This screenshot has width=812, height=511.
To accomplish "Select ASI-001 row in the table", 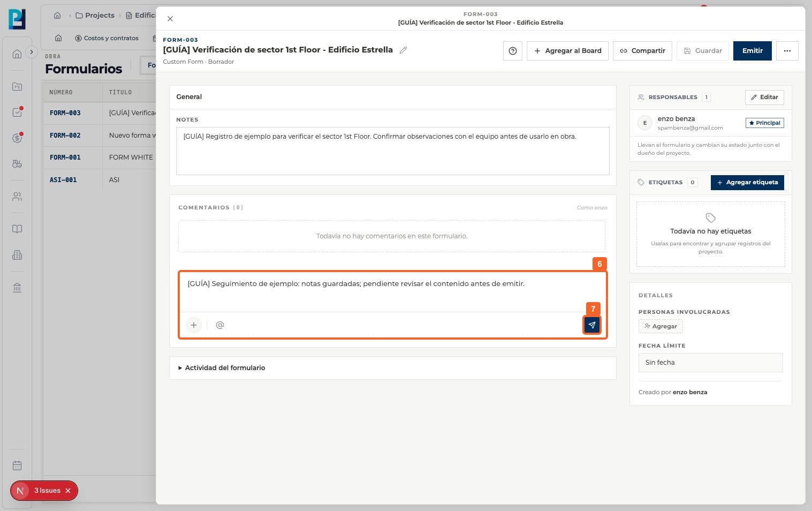I will pyautogui.click(x=100, y=180).
